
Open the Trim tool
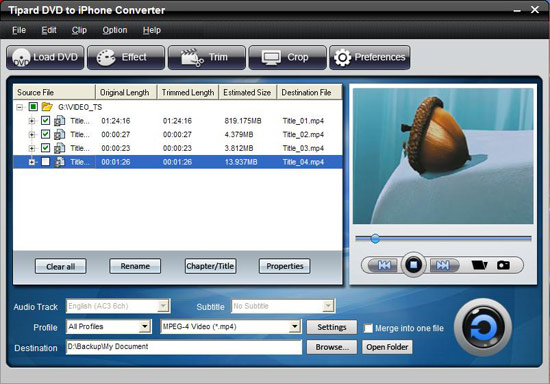[207, 58]
